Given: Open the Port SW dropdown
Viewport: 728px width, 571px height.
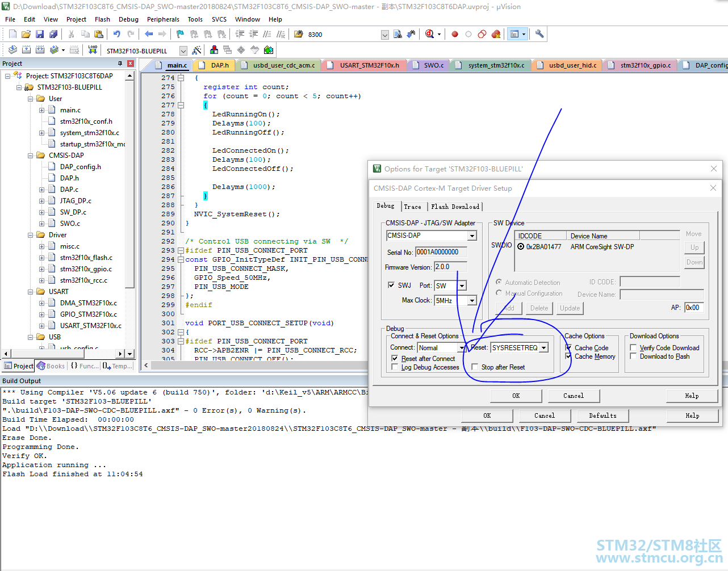Looking at the screenshot, I should click(462, 286).
